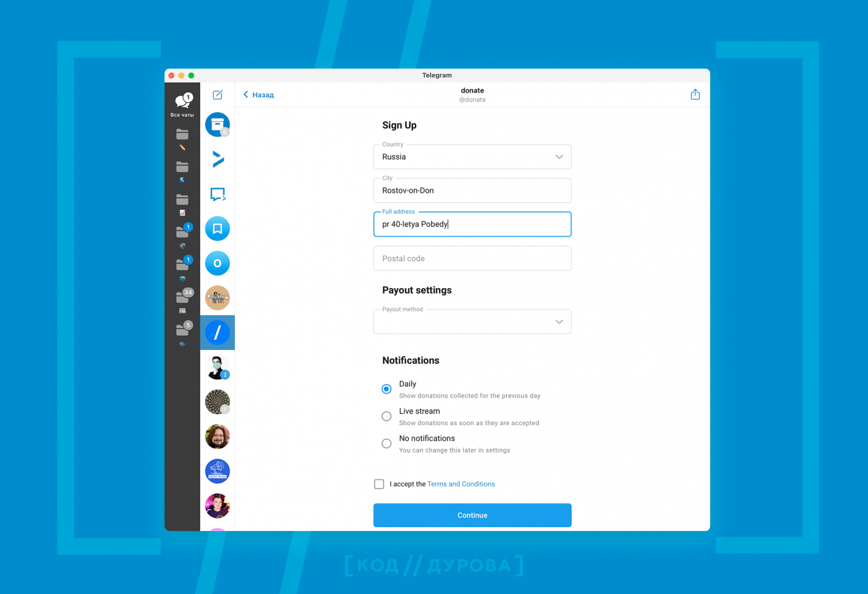Open chat with speech bubble avatar
The image size is (868, 594).
coord(217,194)
